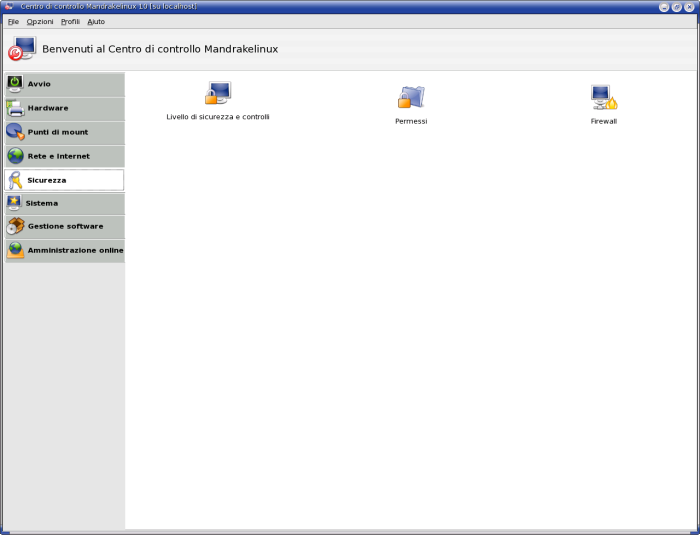Image resolution: width=700 pixels, height=535 pixels.
Task: Select the Rete e Internet globe category
Action: tap(65, 156)
